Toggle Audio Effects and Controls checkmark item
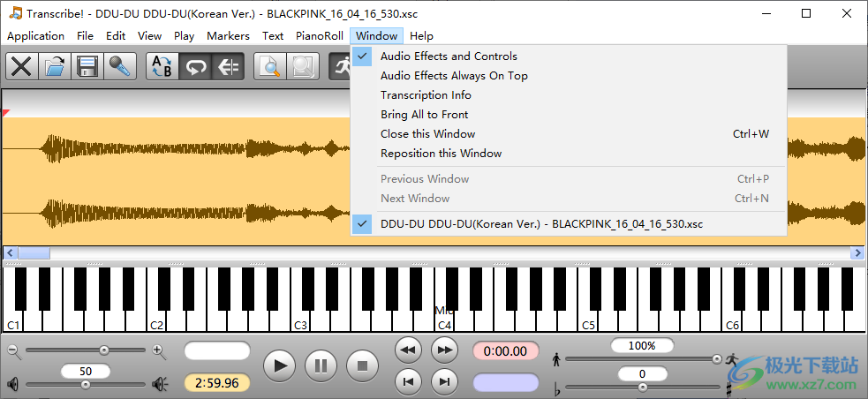The image size is (868, 399). click(x=449, y=56)
